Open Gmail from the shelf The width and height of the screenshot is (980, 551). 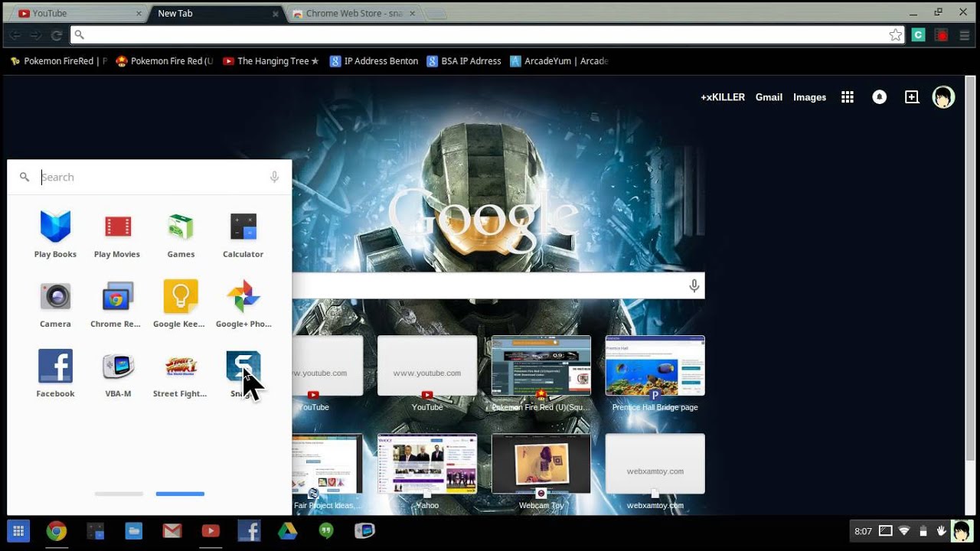[172, 530]
